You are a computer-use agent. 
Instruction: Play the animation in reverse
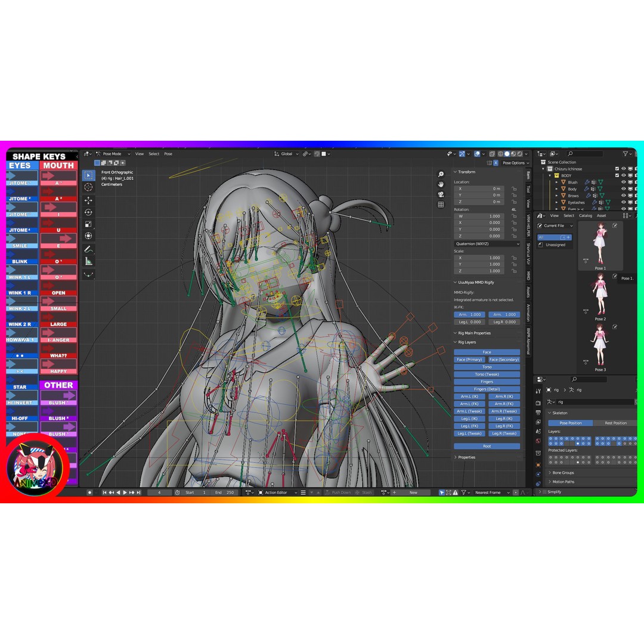[x=118, y=493]
